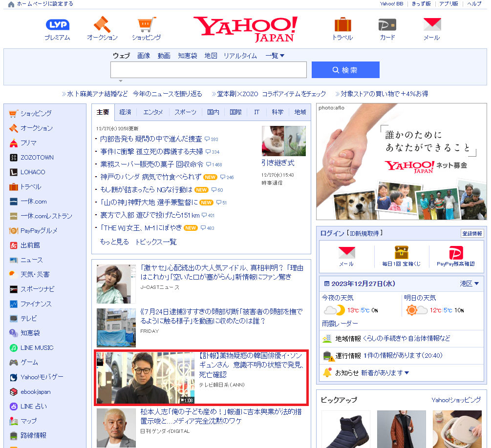Screen dimensions: 491x448
Task: Open スポーツナビ sidebar icon
Action: coord(14,289)
